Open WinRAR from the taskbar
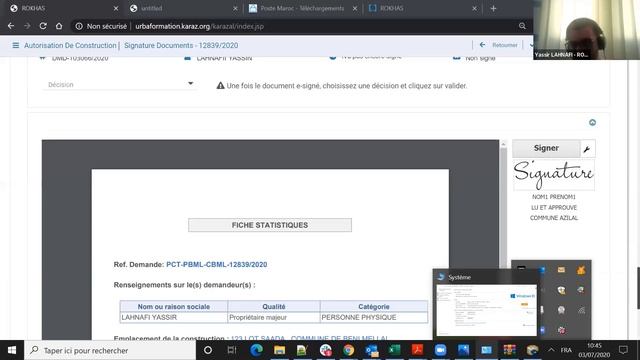The height and width of the screenshot is (360, 640). (509, 350)
